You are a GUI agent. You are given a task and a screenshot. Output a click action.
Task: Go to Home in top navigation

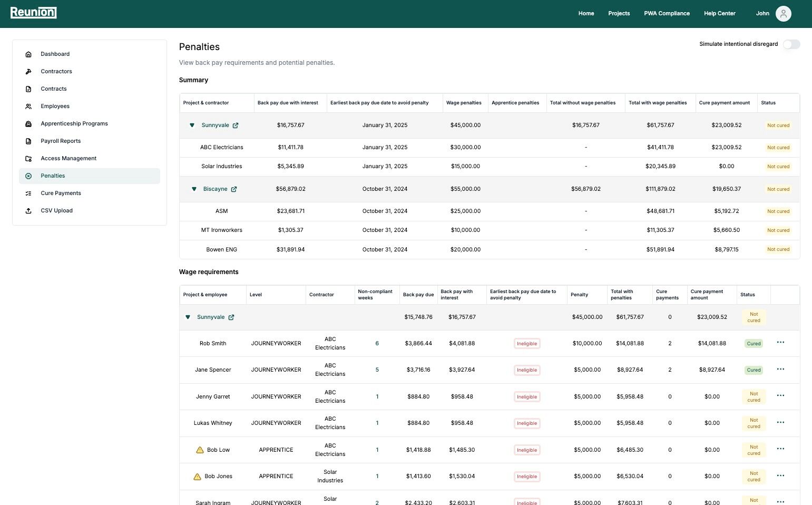click(x=586, y=14)
